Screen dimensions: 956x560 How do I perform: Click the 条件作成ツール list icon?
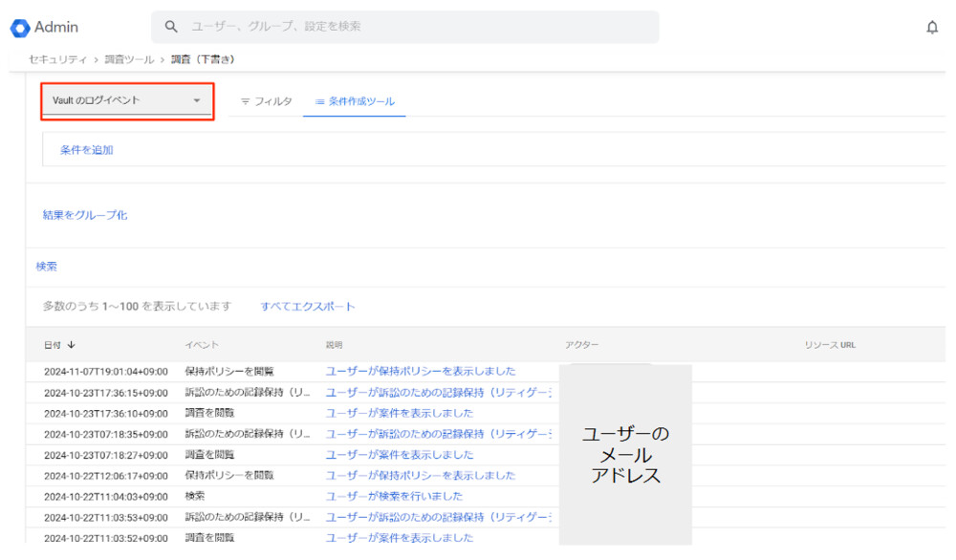(319, 101)
